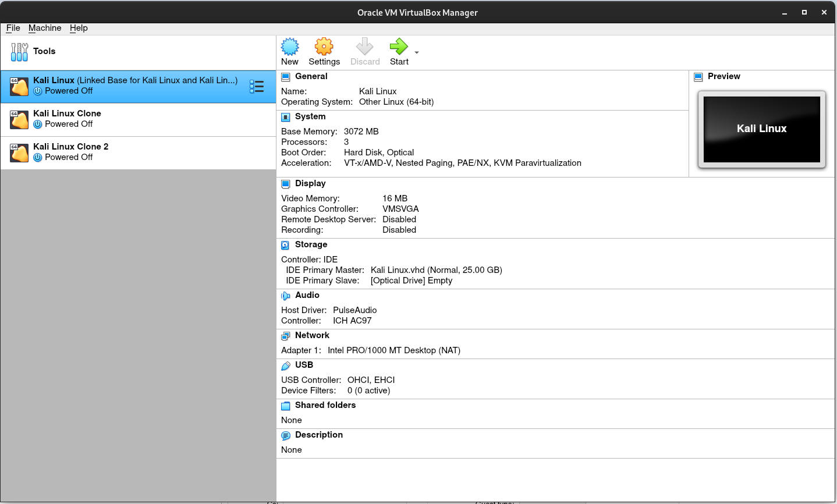Open the Network section header link

[312, 335]
